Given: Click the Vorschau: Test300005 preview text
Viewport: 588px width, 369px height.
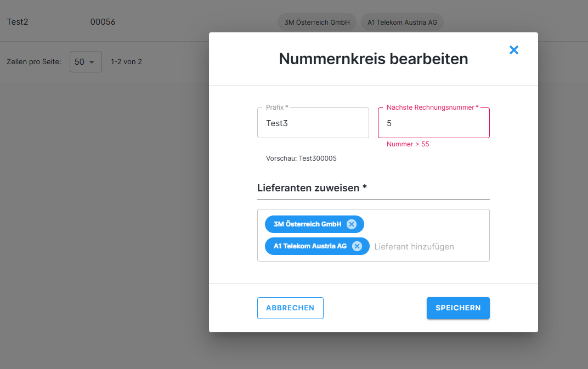Looking at the screenshot, I should 301,158.
